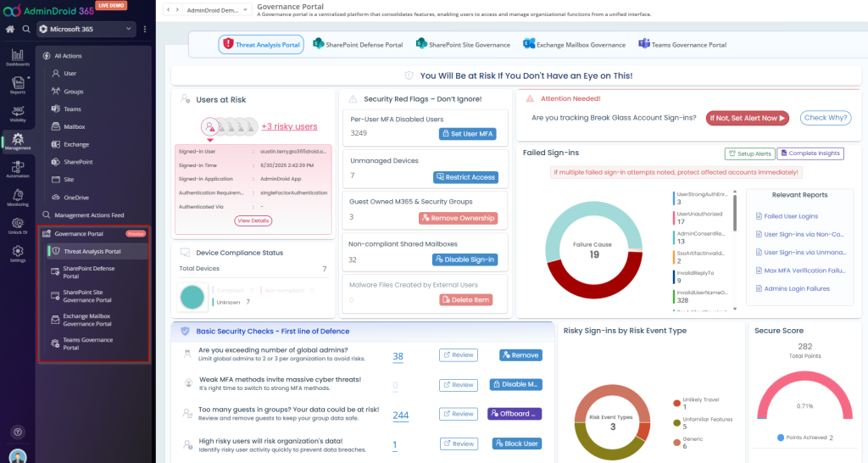This screenshot has height=463, width=868.
Task: Open the Monitoring sidebar icon
Action: tap(18, 198)
